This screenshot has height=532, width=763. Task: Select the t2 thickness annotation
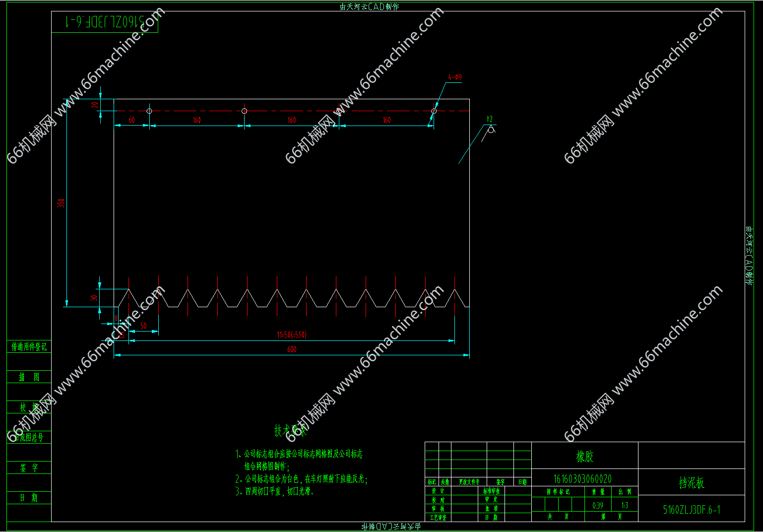point(490,119)
